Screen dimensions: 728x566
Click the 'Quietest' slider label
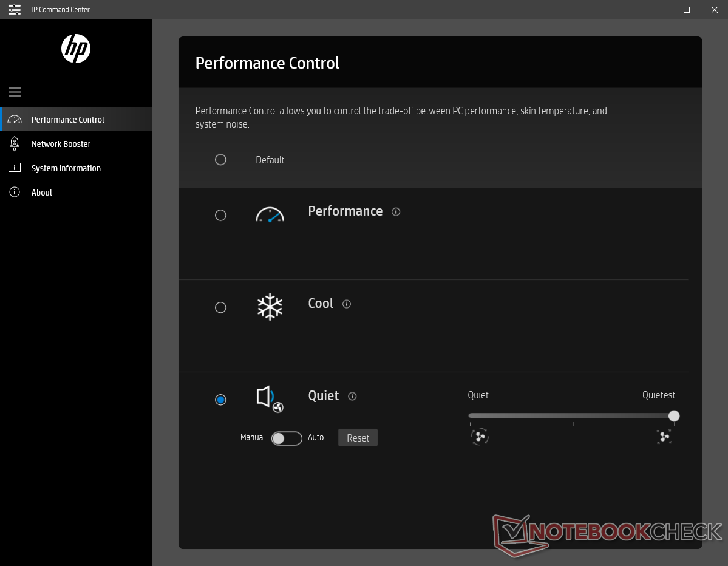(659, 395)
